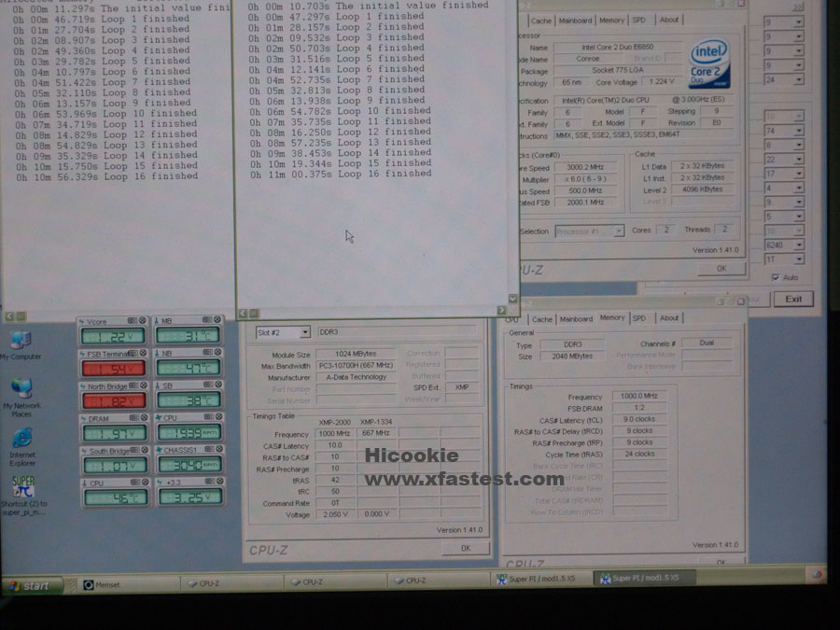Close the FSB Termination voltage panel
This screenshot has width=840, height=630.
point(143,354)
